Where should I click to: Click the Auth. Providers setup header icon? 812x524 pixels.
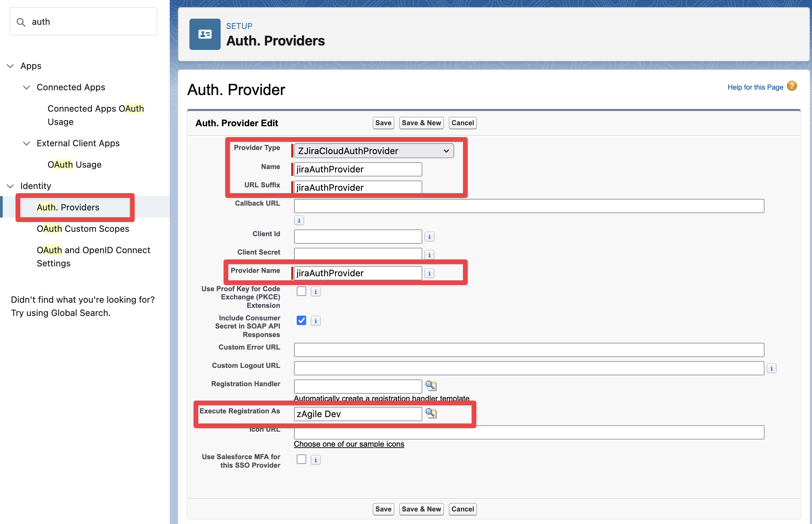(x=205, y=34)
